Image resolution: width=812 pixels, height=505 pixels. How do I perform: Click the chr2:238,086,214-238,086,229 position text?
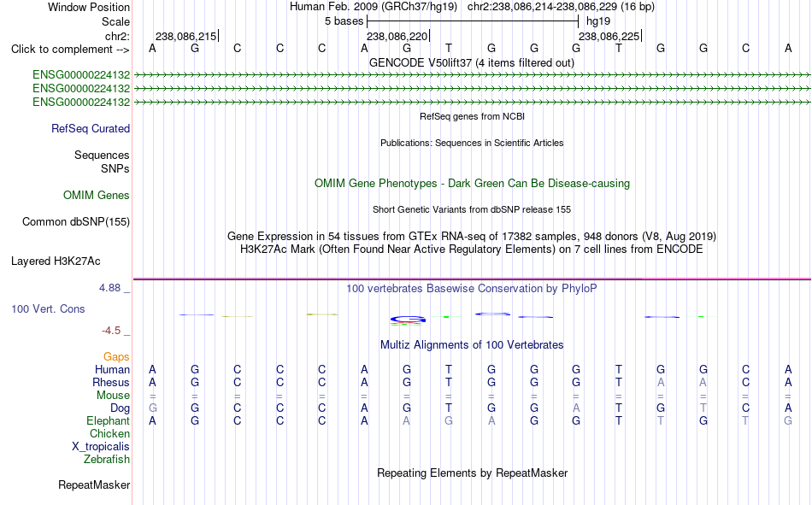click(x=561, y=7)
